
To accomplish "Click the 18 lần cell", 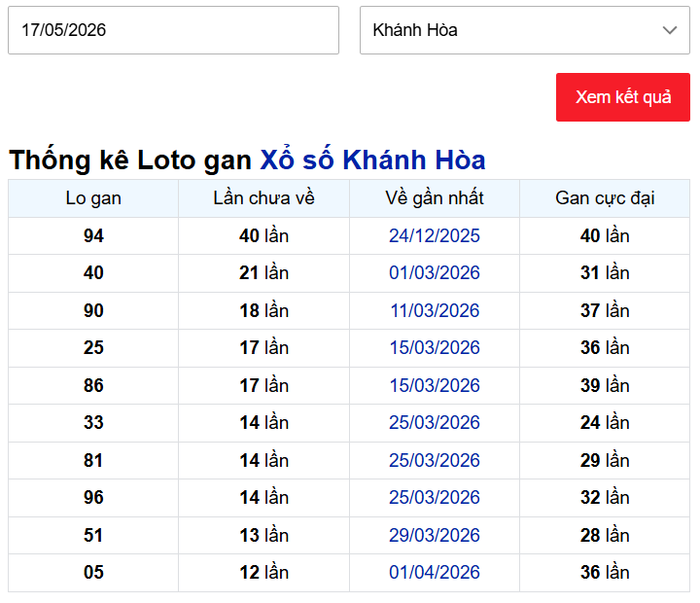I will pos(263,311).
